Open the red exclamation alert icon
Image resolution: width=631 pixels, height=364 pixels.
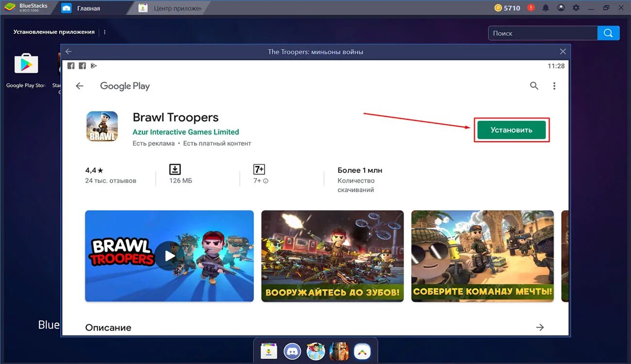click(531, 8)
